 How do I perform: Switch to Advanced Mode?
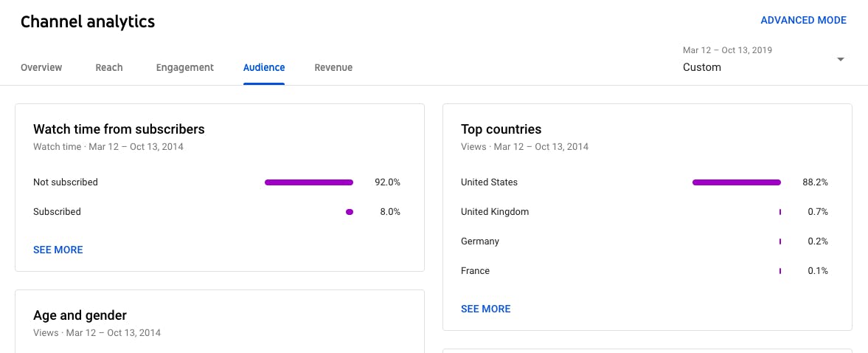(803, 21)
